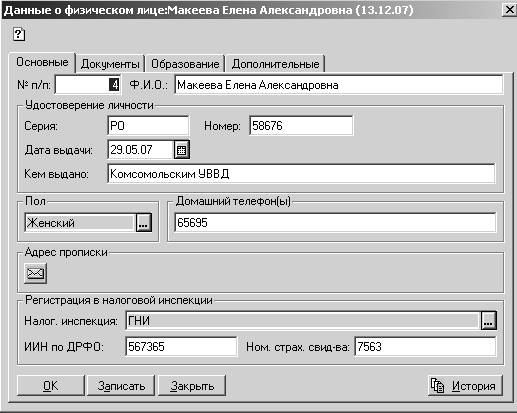Switch to the Документы tab
The width and height of the screenshot is (517, 413).
[x=110, y=64]
